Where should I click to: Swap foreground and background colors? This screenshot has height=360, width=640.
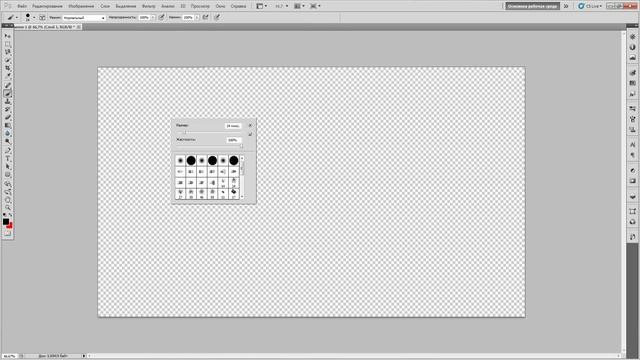10,215
